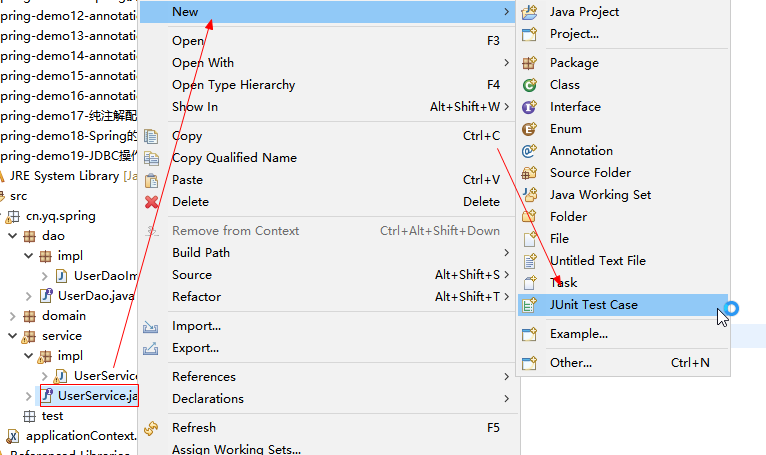Click the Project... wizard icon
Image resolution: width=766 pixels, height=455 pixels.
tap(530, 34)
